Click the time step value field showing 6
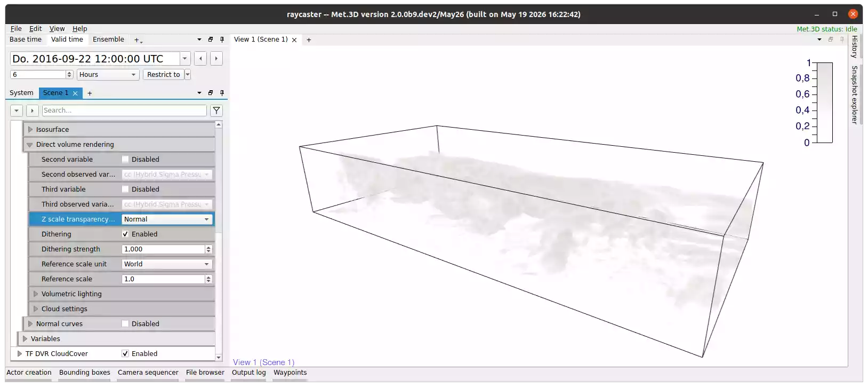This screenshot has height=387, width=868. (x=38, y=75)
